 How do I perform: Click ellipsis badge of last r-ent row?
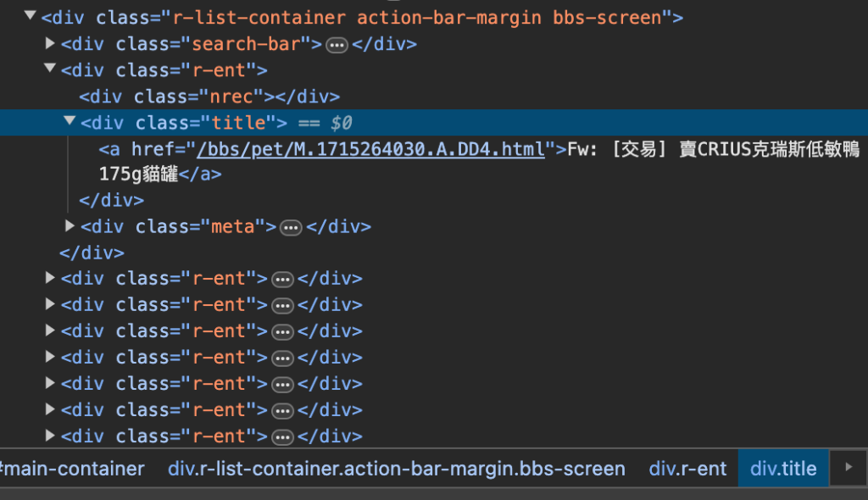pyautogui.click(x=282, y=437)
